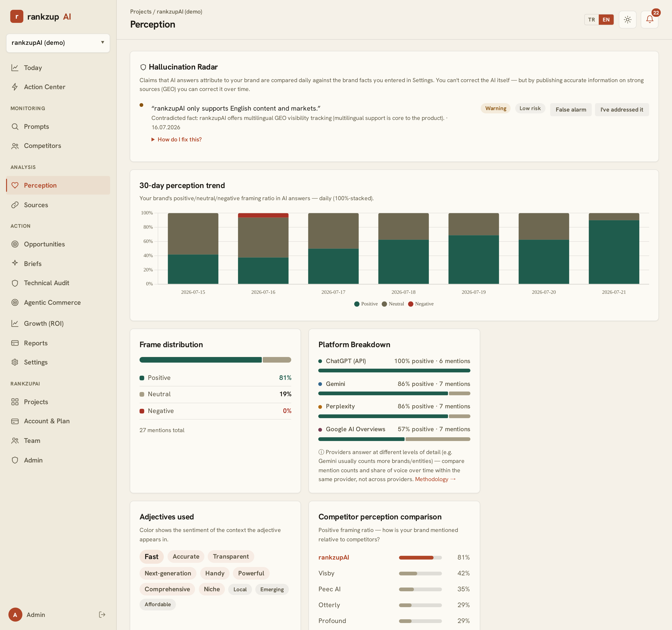Open the Methodology link
Viewport: 672px width, 630px height.
point(435,479)
